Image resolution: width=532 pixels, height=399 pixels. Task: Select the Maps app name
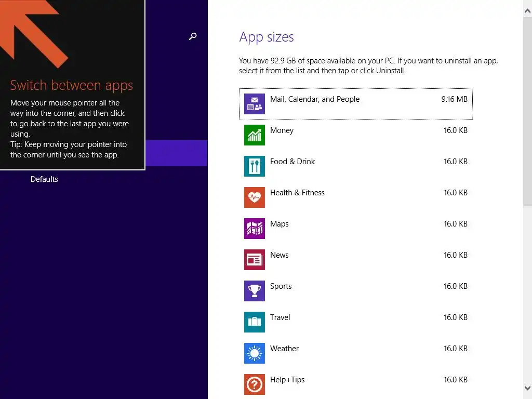point(279,224)
